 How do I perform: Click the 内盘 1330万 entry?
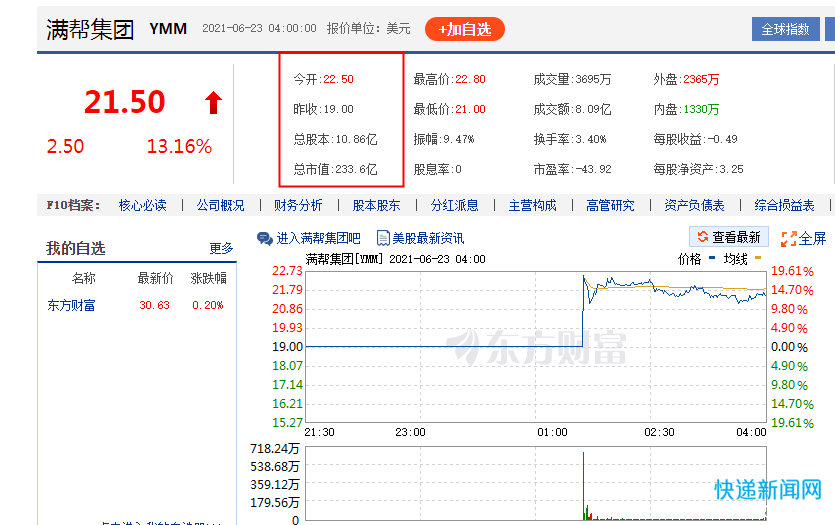[686, 109]
